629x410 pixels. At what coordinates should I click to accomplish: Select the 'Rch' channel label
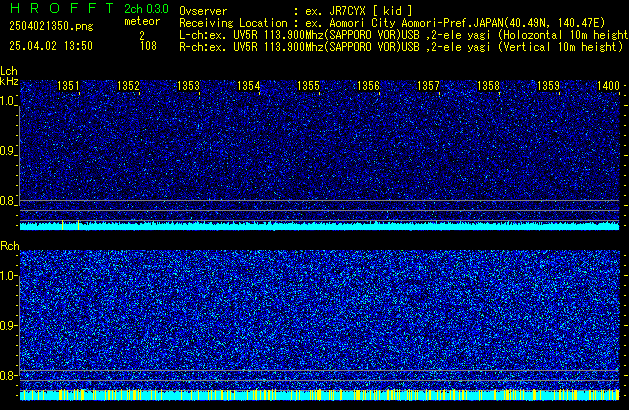[10, 246]
